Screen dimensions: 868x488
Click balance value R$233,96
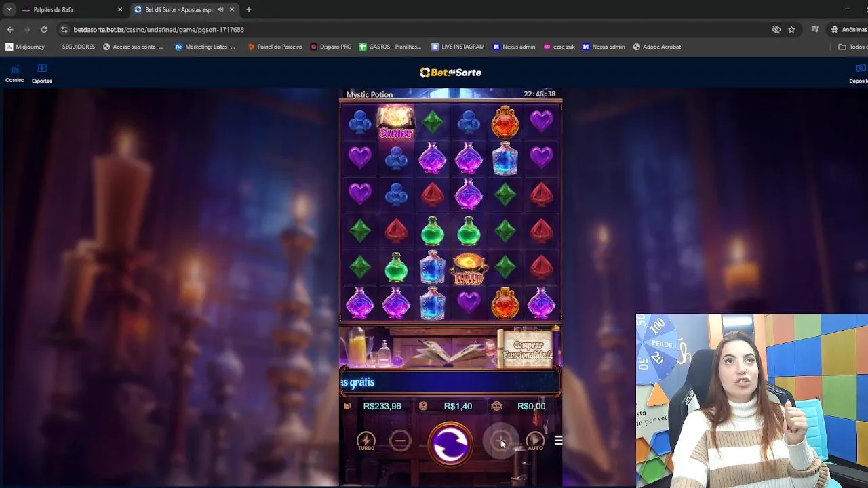tap(382, 406)
